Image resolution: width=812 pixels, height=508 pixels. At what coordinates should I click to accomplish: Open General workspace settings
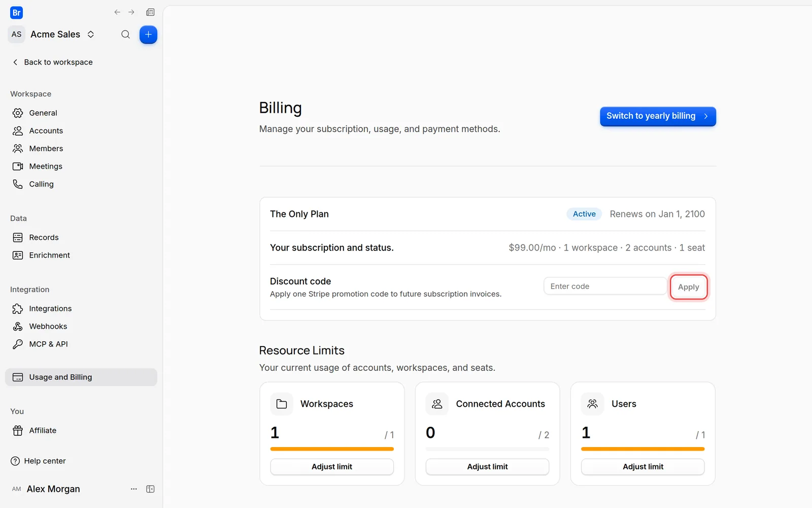click(x=81, y=113)
